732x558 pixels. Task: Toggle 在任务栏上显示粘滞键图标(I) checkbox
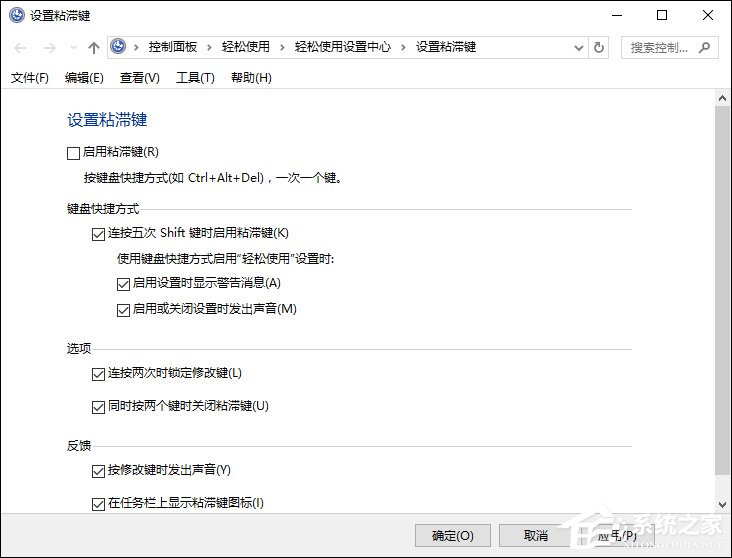98,504
